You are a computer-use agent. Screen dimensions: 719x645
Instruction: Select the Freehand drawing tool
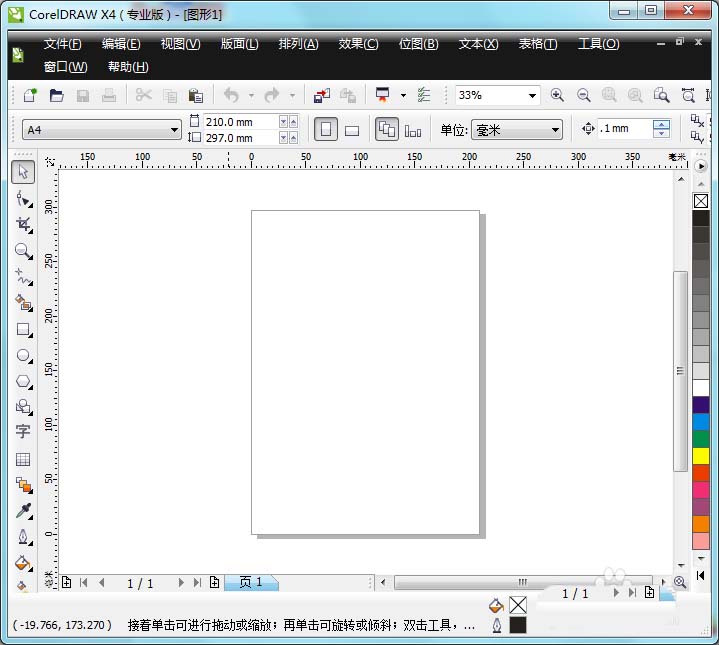[23, 277]
